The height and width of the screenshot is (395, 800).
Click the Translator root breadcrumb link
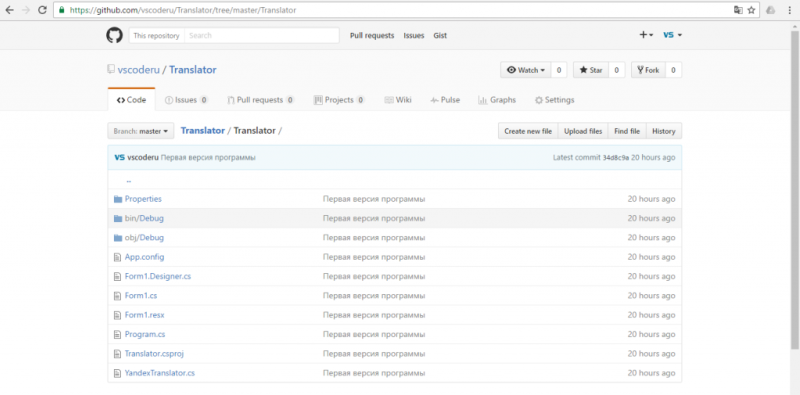click(x=203, y=131)
